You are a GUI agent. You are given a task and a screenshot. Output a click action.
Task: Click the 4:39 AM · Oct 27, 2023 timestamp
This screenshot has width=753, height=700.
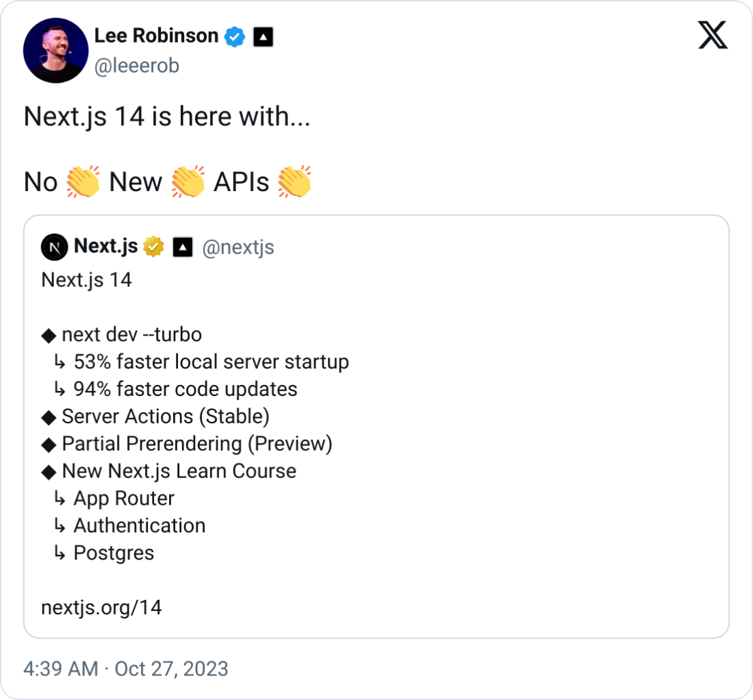(126, 668)
